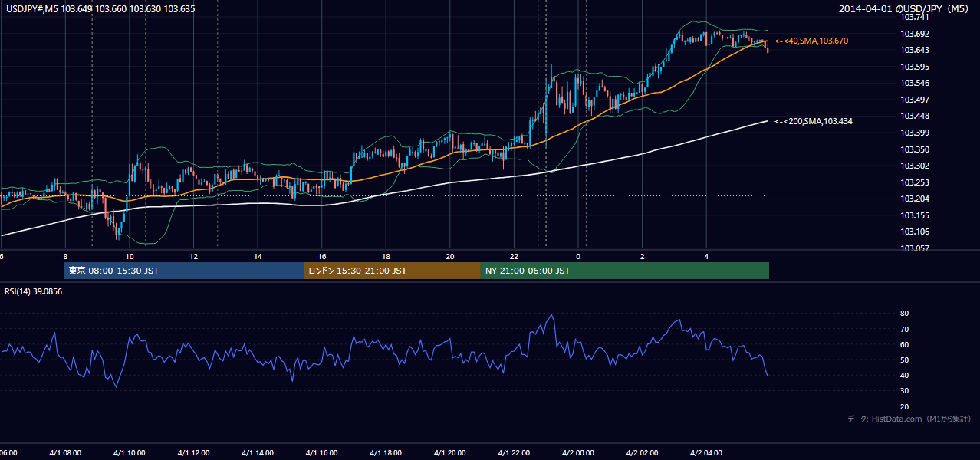Image resolution: width=980 pixels, height=460 pixels.
Task: Click the 103.204 price axis label
Action: (915, 199)
